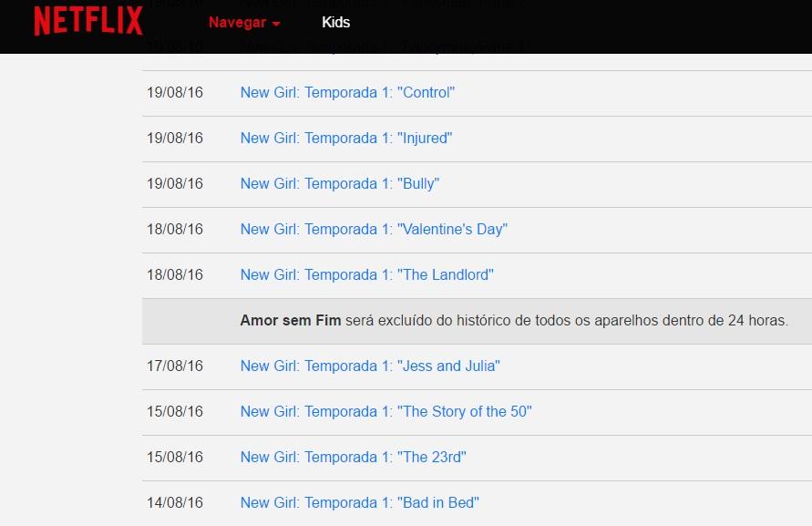Select "The Story of the 50" link
The image size is (812, 526).
point(385,412)
